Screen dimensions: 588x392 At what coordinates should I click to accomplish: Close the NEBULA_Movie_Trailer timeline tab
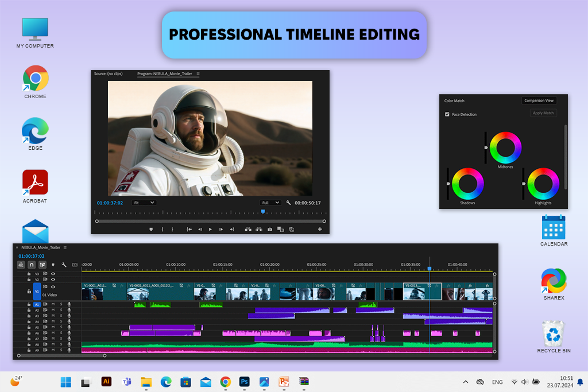pyautogui.click(x=17, y=247)
